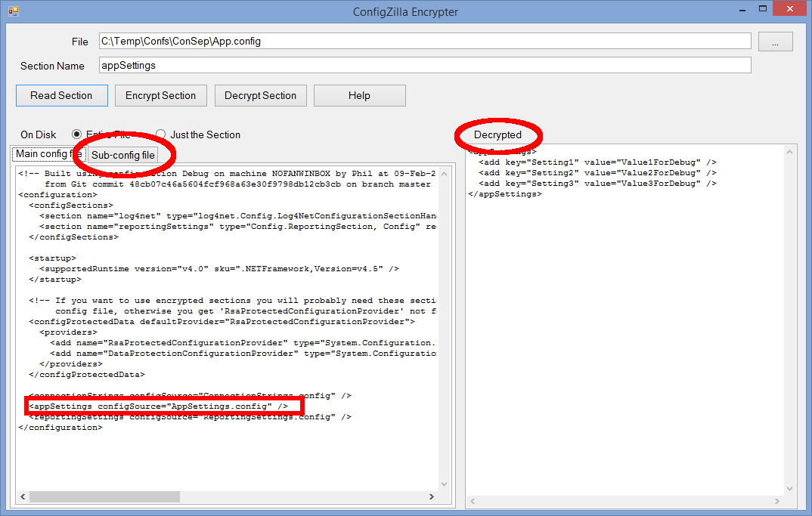The height and width of the screenshot is (516, 812).
Task: Click the config text scroll-up arrow
Action: pos(444,174)
